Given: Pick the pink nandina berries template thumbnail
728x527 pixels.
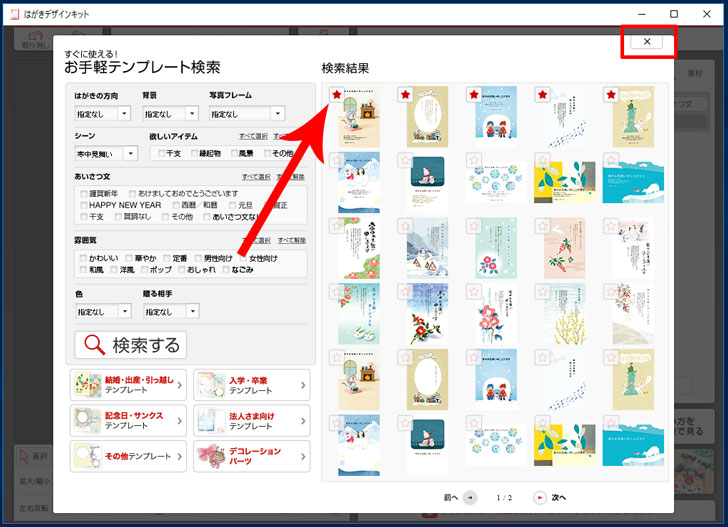Looking at the screenshot, I should coord(565,248).
